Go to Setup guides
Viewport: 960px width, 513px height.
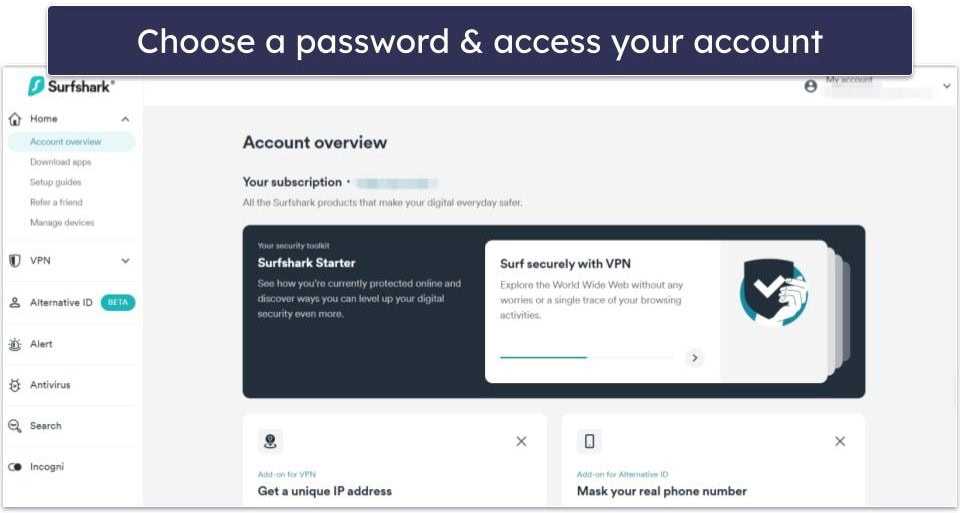point(56,182)
